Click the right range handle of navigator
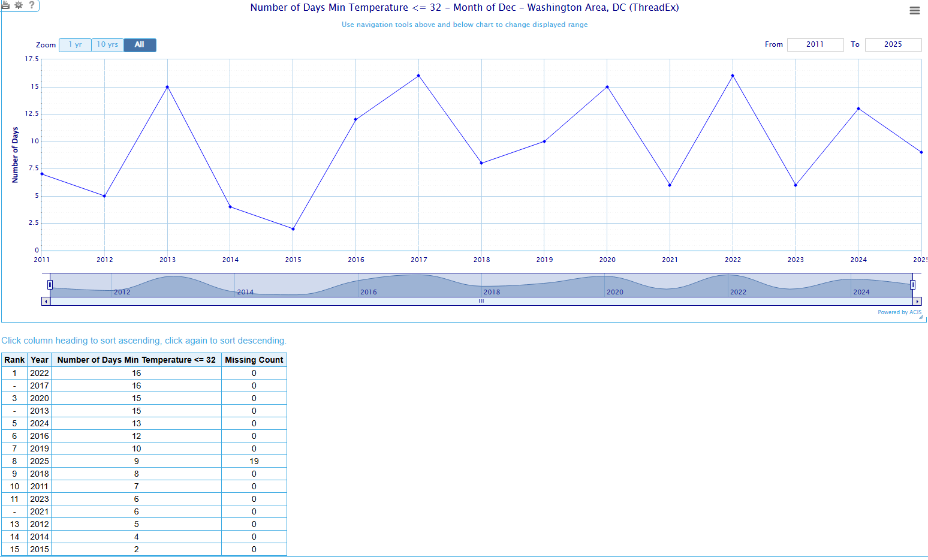 tap(912, 285)
